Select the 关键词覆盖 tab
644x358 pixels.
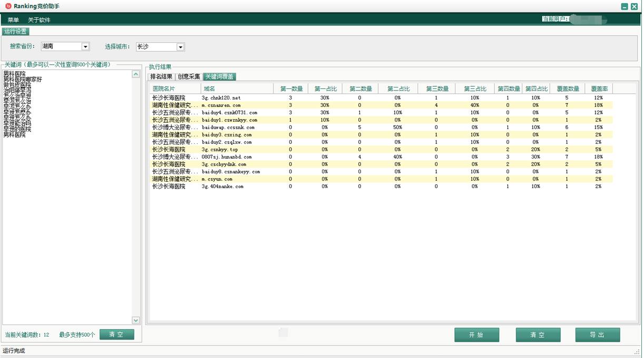coord(219,76)
